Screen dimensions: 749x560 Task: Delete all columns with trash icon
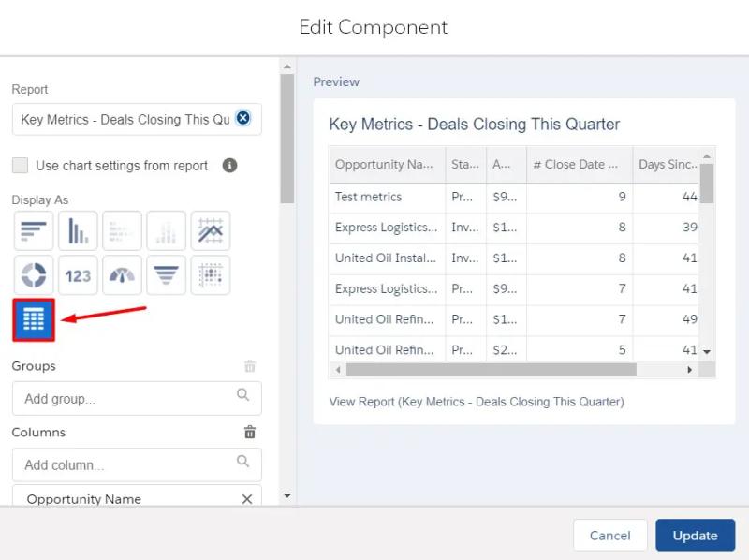(x=250, y=433)
